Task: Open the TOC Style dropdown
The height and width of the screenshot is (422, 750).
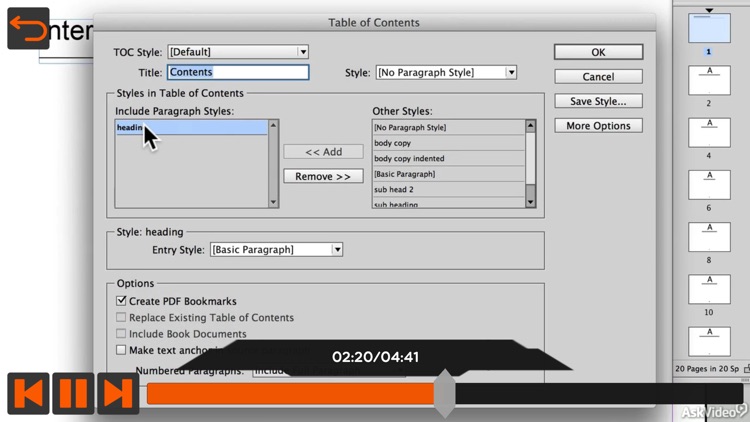Action: pos(238,52)
